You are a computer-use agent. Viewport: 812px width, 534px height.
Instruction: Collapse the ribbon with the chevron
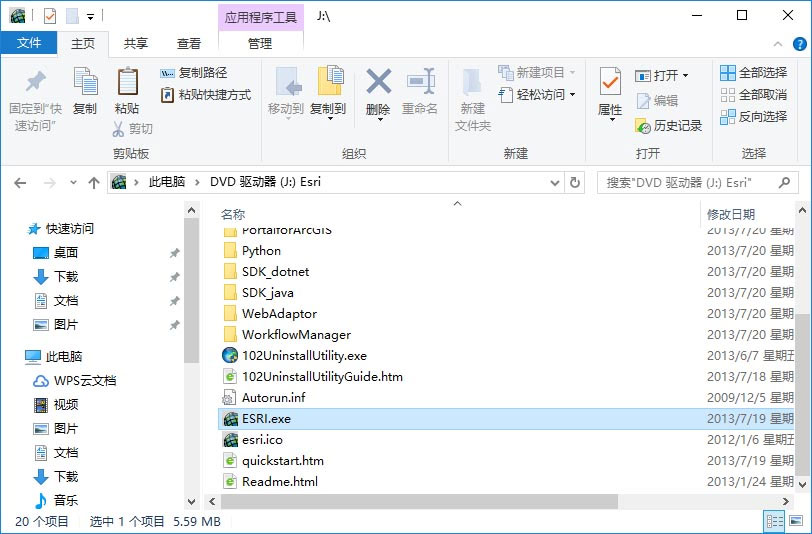point(777,45)
